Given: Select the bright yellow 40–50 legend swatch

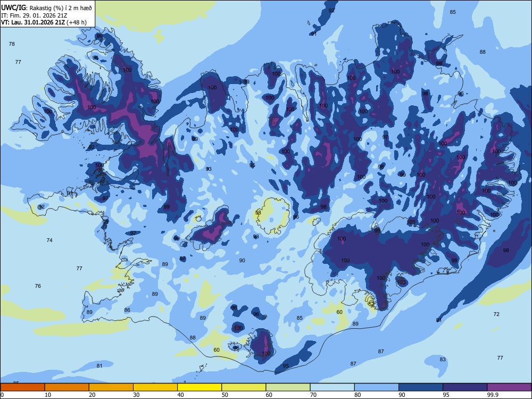Looking at the screenshot, I should coord(199,387).
